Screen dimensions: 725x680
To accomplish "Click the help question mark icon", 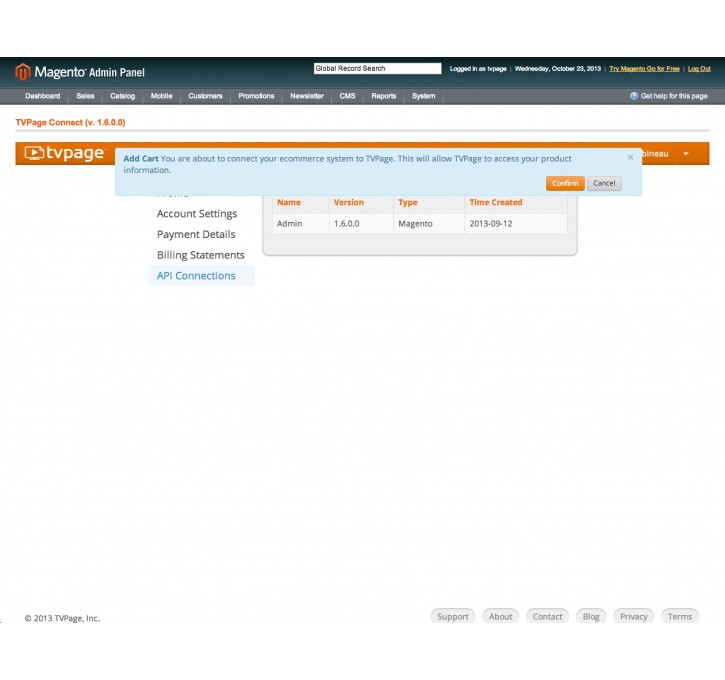I will click(633, 96).
